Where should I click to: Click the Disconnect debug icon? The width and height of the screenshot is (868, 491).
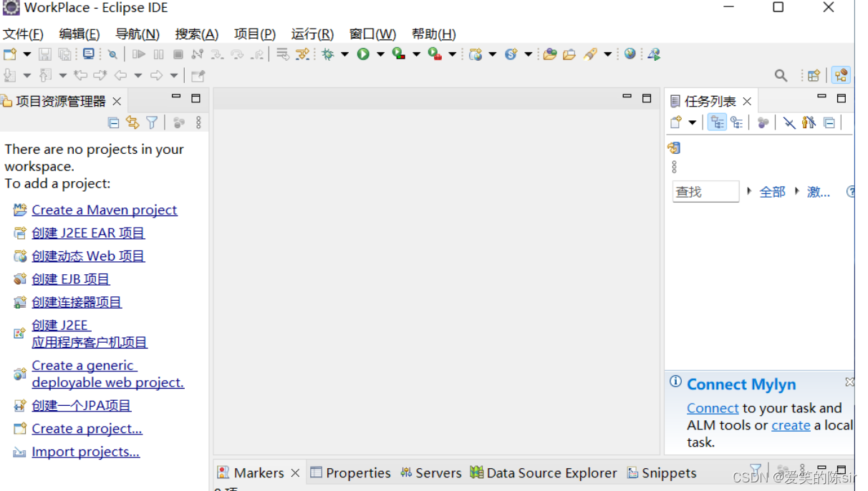pyautogui.click(x=198, y=54)
